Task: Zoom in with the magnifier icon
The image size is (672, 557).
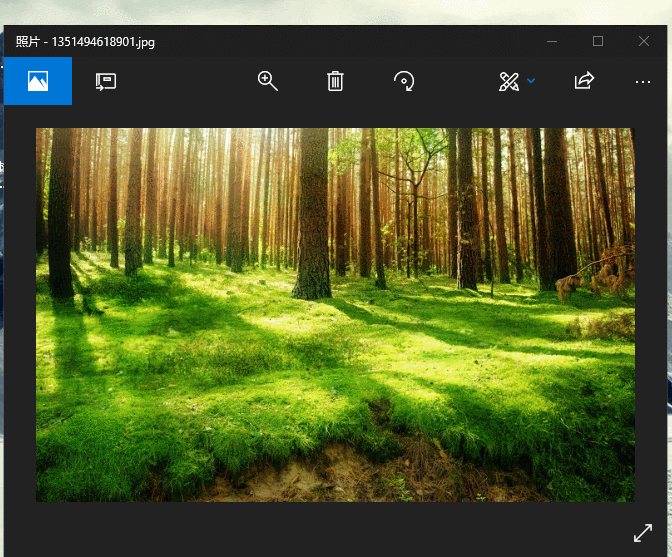Action: tap(267, 81)
